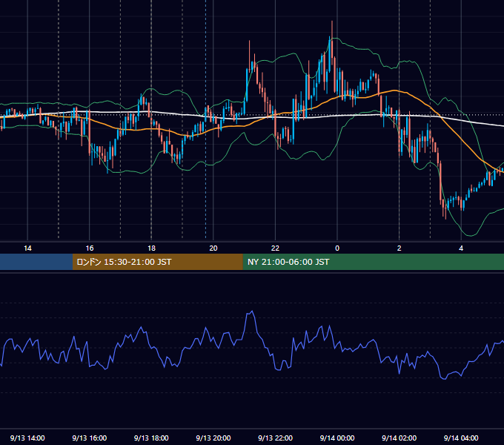
Task: Click the 9/13 18:00 date label
Action: (151, 438)
